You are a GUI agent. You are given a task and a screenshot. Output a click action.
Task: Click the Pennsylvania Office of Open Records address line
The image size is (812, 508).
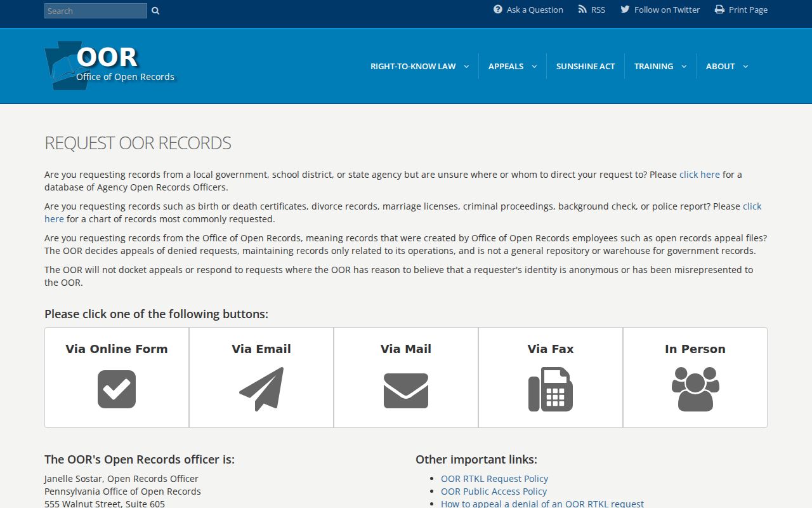[122, 491]
